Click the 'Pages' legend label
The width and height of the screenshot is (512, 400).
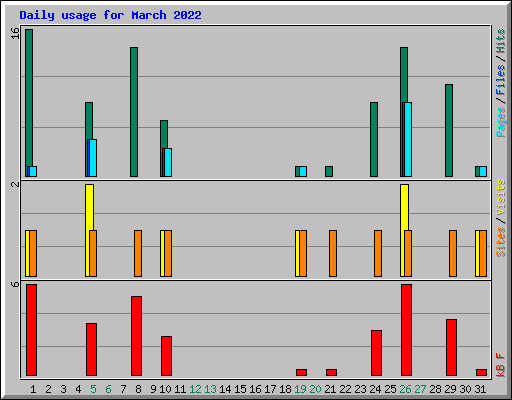[x=500, y=122]
